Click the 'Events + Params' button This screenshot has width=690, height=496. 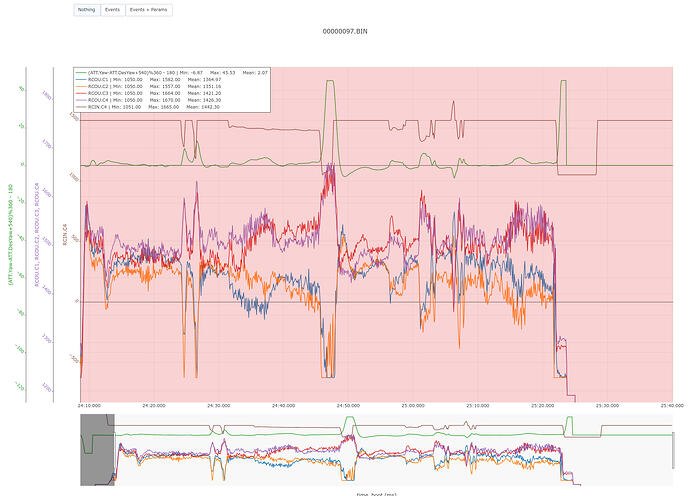tap(149, 10)
